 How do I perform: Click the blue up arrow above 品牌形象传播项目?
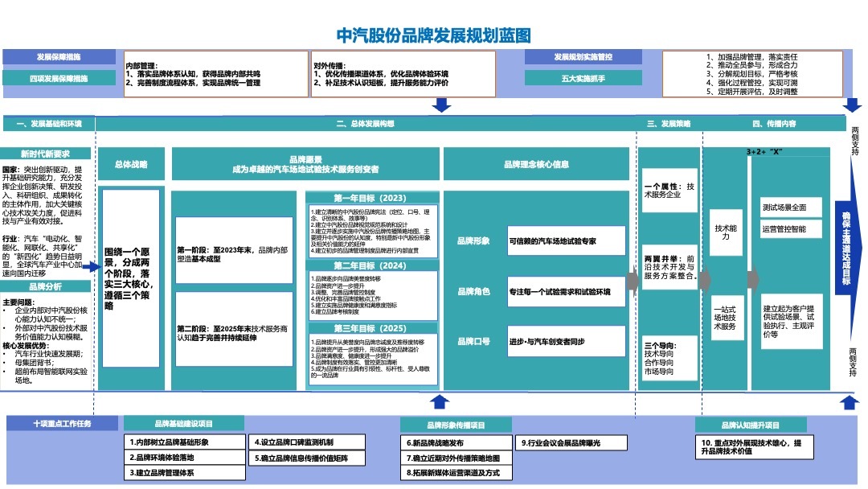coord(439,401)
